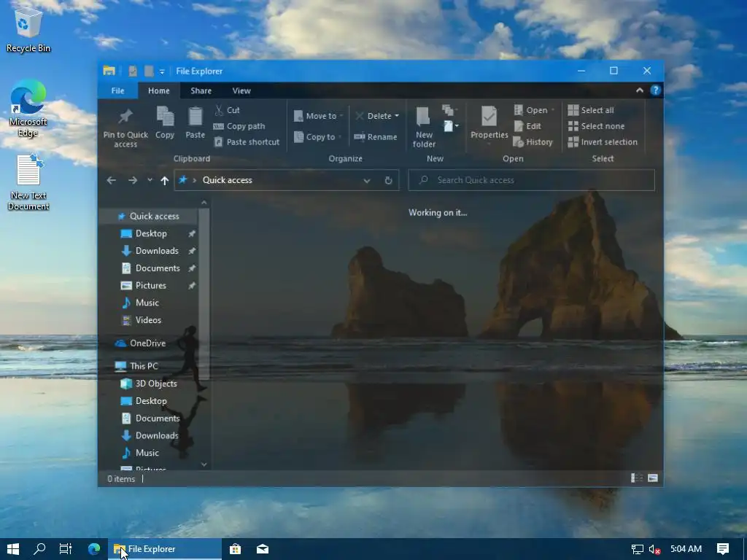Open the Delete dropdown arrow

point(396,116)
